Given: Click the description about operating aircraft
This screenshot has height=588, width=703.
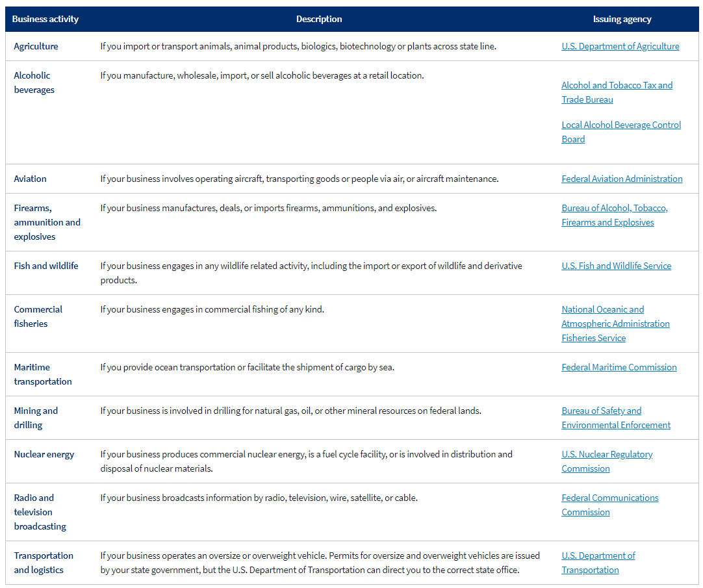Looking at the screenshot, I should [300, 179].
